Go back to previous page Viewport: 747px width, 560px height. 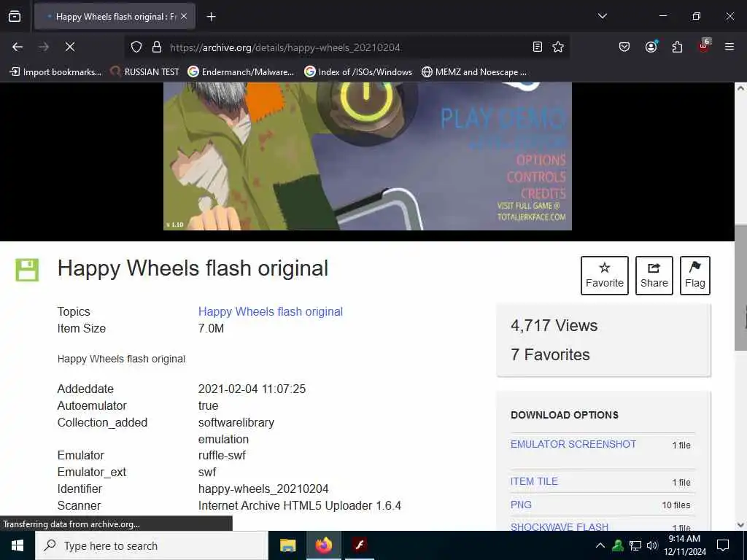(18, 47)
